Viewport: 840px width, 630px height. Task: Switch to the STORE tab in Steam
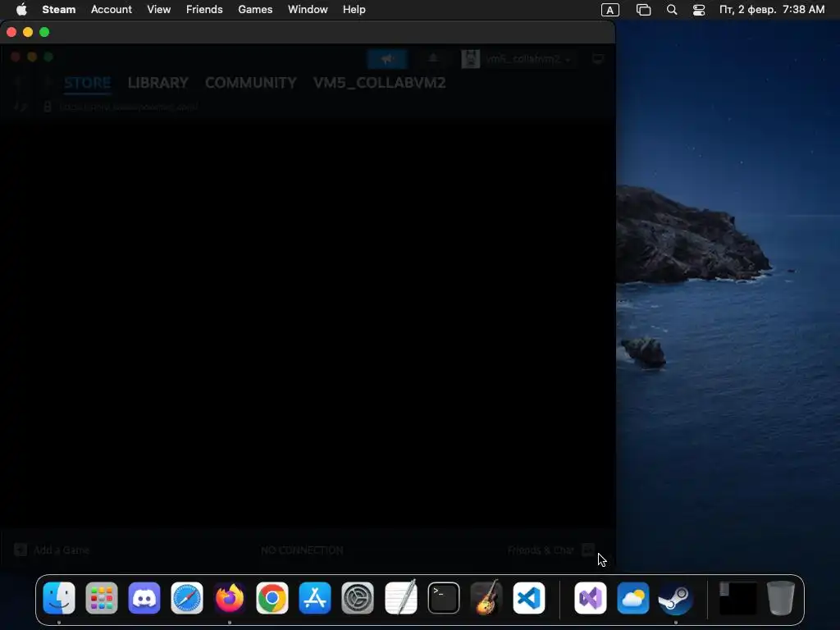click(x=87, y=83)
